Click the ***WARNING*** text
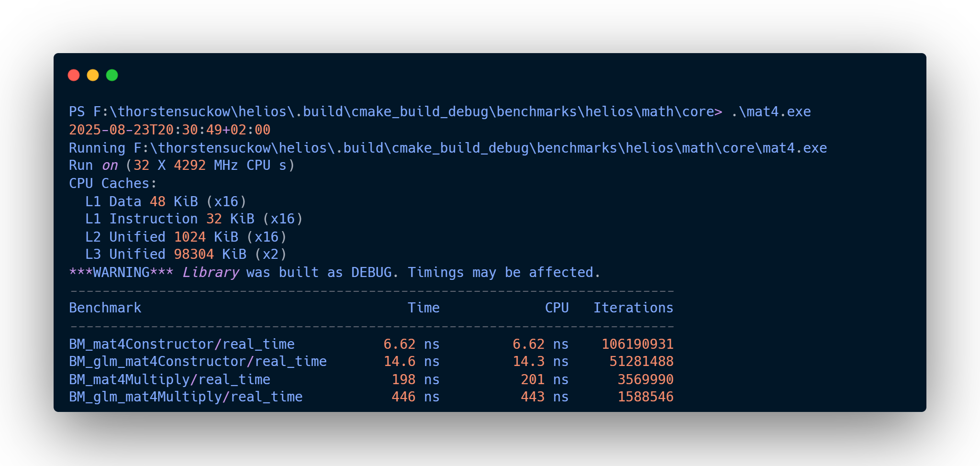The height and width of the screenshot is (466, 980). [121, 273]
